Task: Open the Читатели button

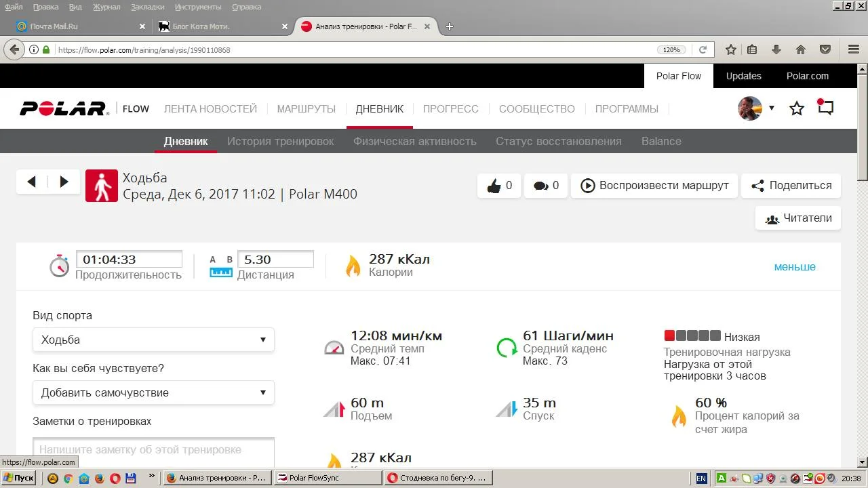Action: tap(798, 218)
